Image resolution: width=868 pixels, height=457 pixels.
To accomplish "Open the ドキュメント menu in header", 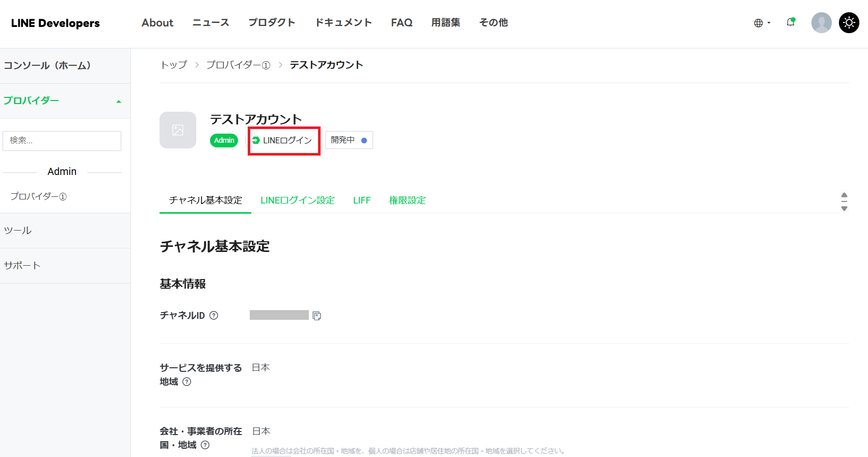I will [343, 22].
